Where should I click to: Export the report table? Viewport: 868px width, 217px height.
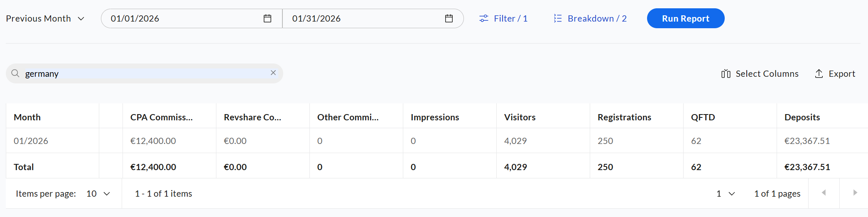[835, 74]
